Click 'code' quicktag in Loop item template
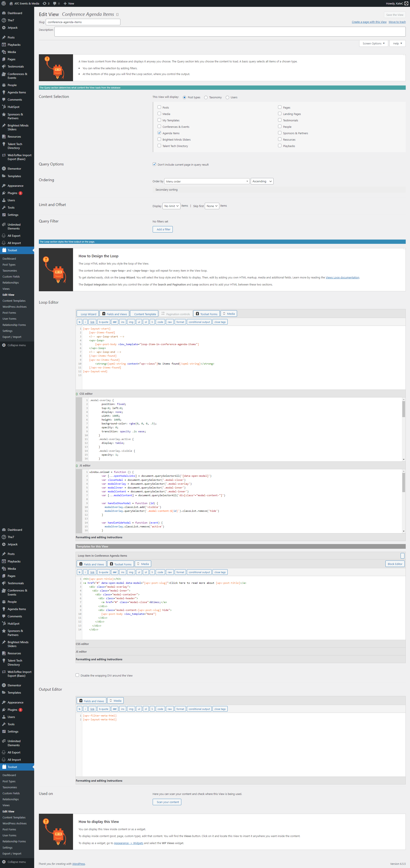The image size is (410, 868). pyautogui.click(x=160, y=572)
